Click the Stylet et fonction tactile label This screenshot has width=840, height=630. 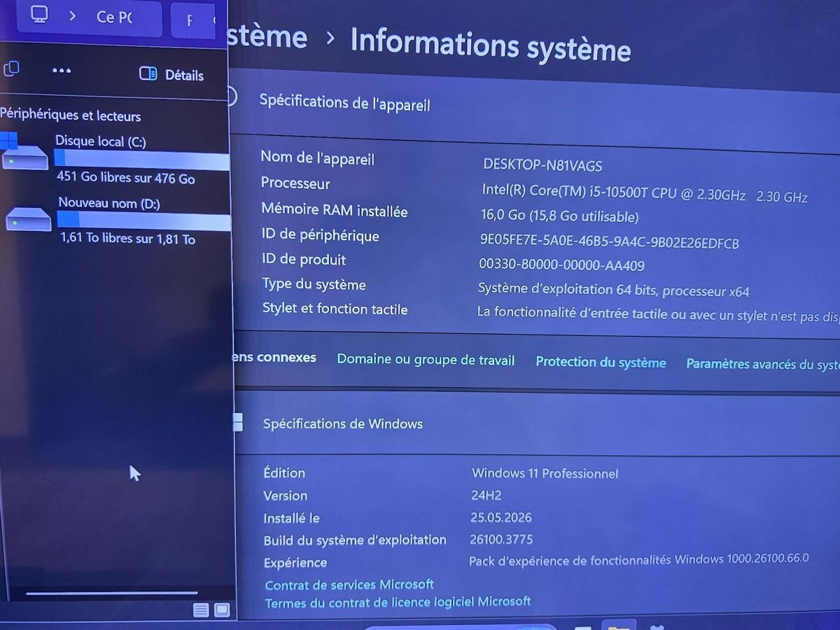click(335, 309)
